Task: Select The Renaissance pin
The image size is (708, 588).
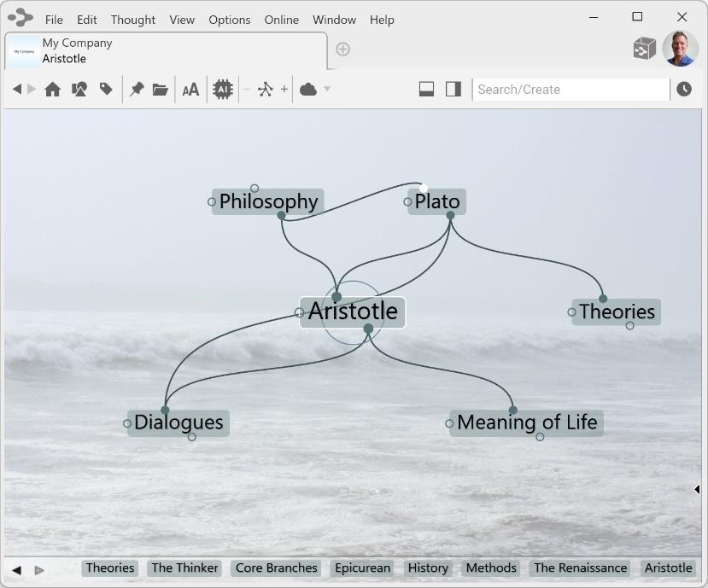Action: pyautogui.click(x=580, y=568)
